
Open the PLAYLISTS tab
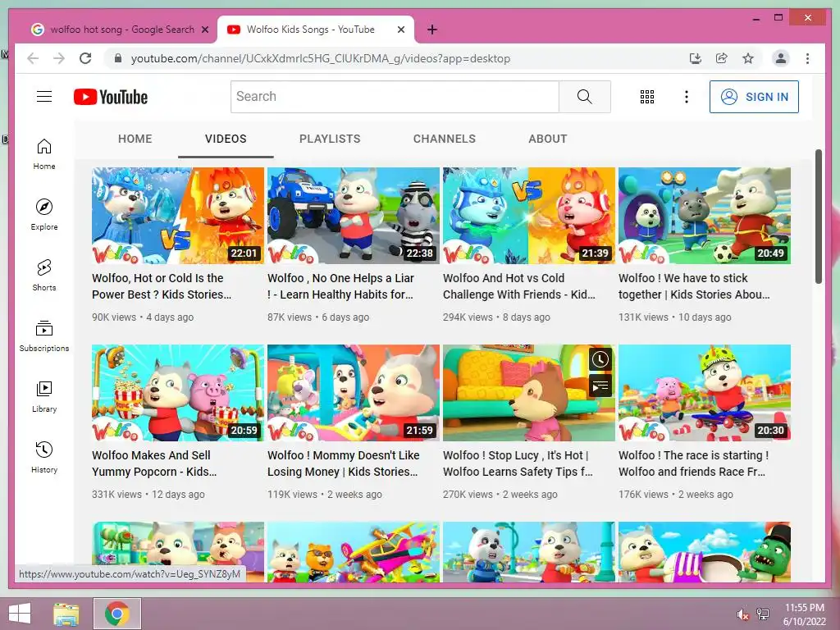click(x=330, y=139)
